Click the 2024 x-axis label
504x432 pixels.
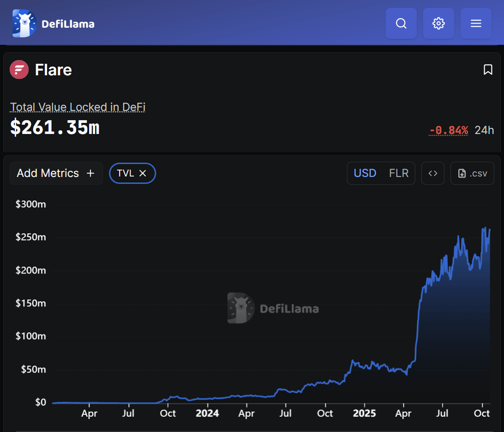(x=207, y=414)
